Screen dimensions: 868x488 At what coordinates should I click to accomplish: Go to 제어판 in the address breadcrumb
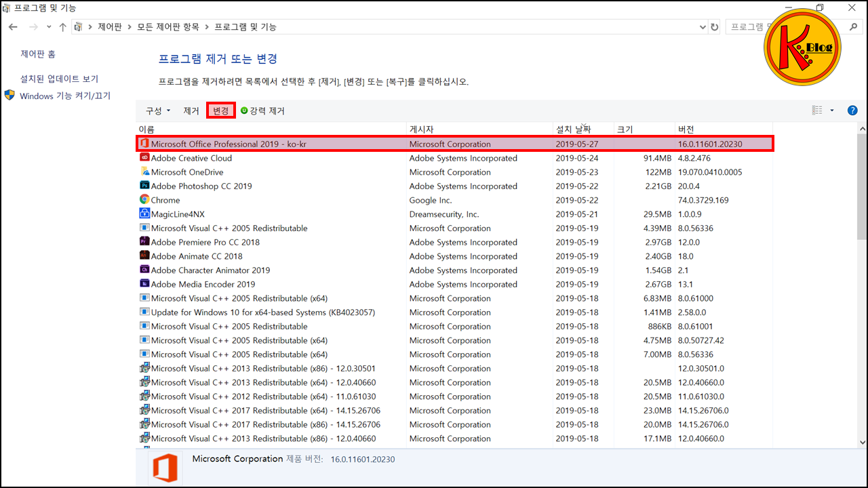pyautogui.click(x=111, y=27)
